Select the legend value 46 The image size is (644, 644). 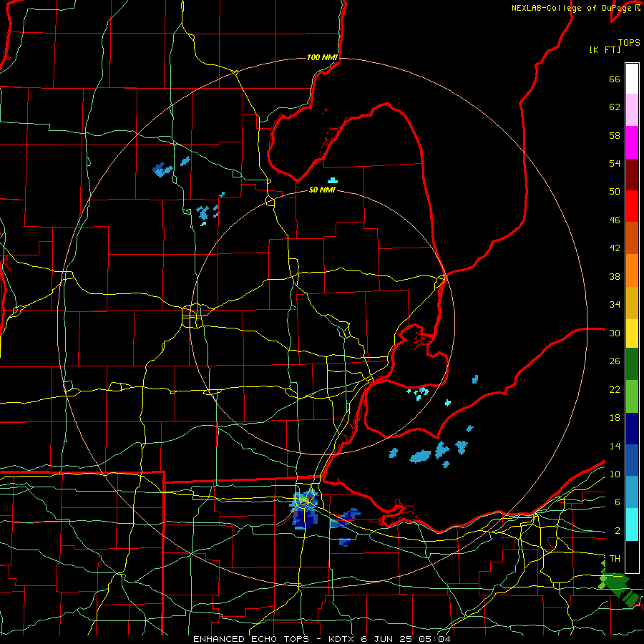click(615, 220)
